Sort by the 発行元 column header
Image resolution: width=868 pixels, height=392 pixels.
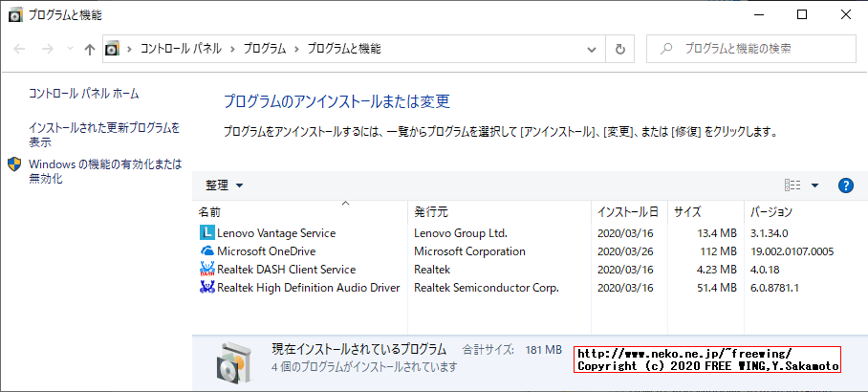[x=499, y=211]
